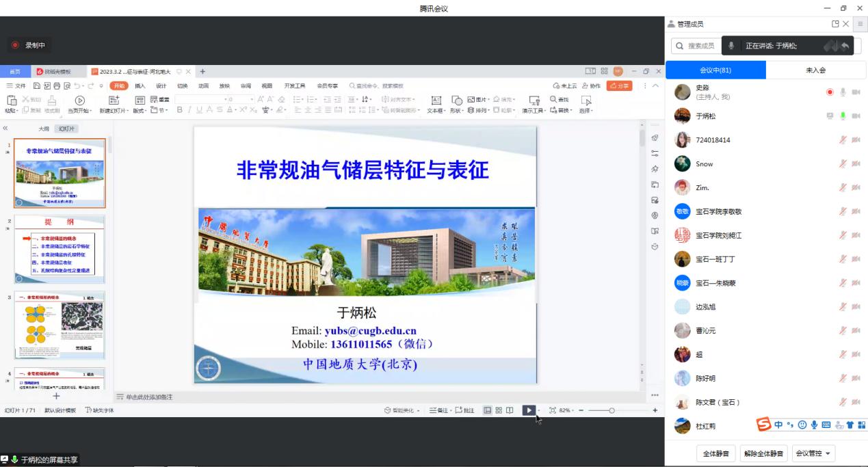The height and width of the screenshot is (467, 868).
Task: Expand the 会议管控 dropdown
Action: [x=813, y=453]
